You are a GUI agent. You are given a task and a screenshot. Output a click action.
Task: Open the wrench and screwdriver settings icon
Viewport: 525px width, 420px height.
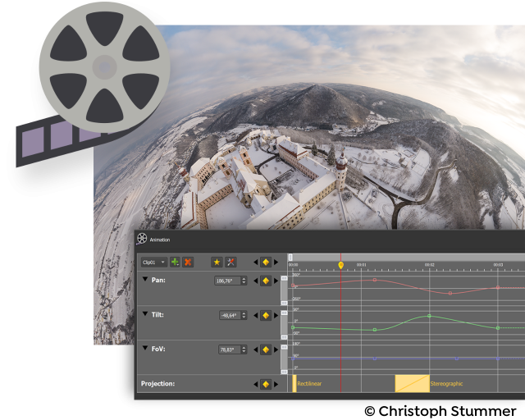click(x=231, y=262)
